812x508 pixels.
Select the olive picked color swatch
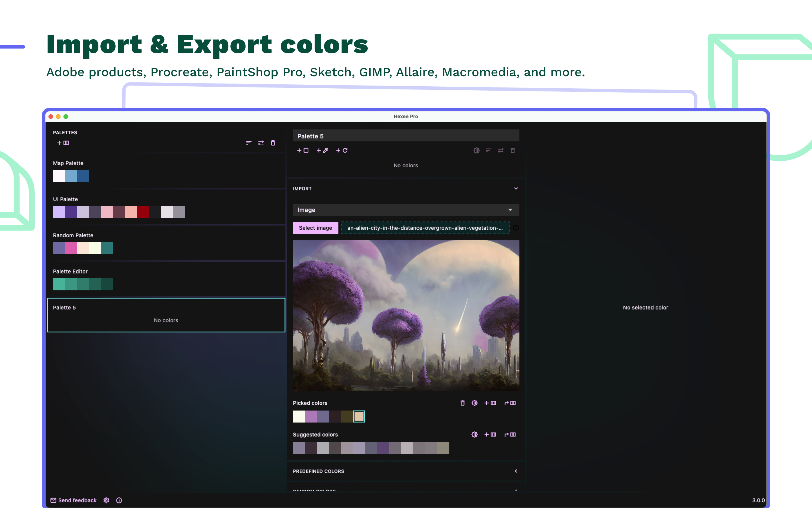pyautogui.click(x=347, y=417)
